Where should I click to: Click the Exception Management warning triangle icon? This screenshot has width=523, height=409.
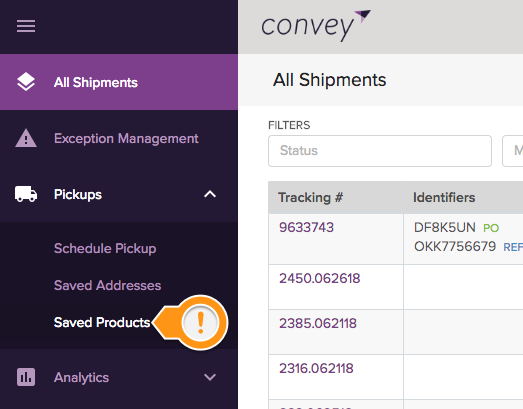coord(26,138)
